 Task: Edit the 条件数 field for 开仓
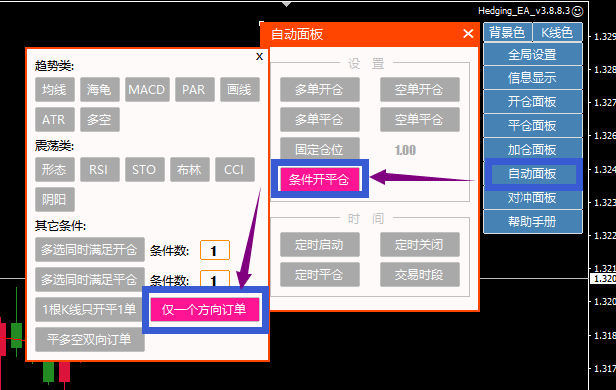point(214,250)
